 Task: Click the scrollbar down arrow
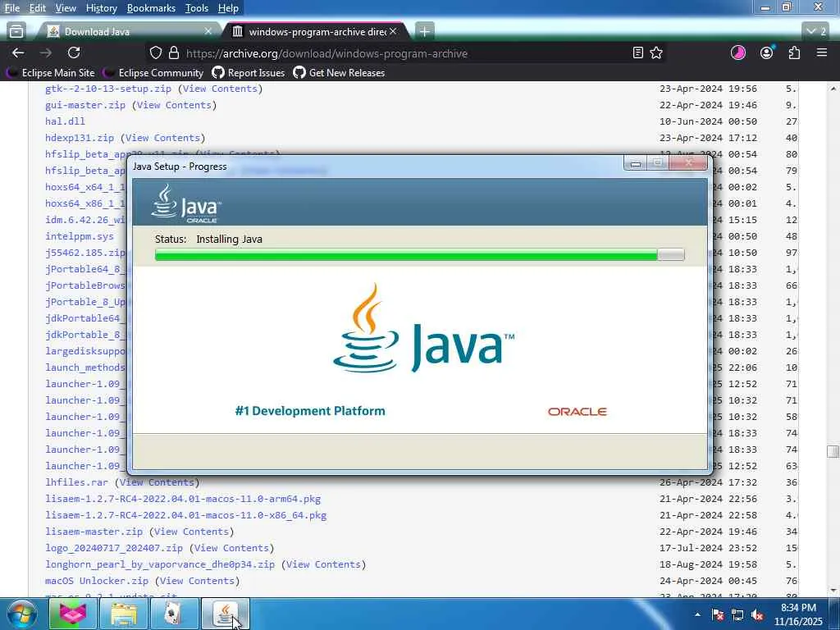tap(833, 591)
